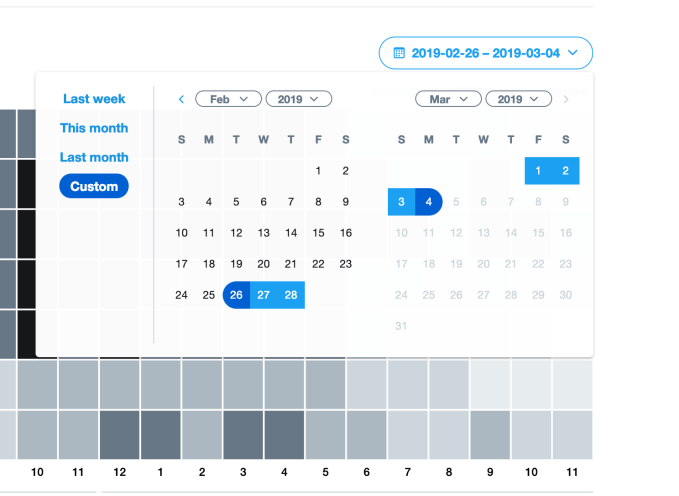Open the left calendar 2019 year dropdown
Viewport: 679px width, 496px height.
click(x=298, y=99)
